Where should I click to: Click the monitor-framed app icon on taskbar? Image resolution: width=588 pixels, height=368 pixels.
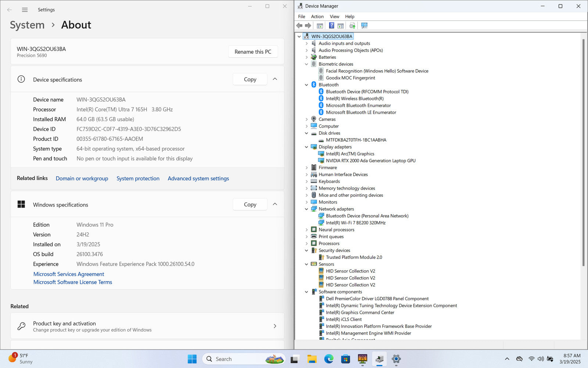(x=362, y=359)
